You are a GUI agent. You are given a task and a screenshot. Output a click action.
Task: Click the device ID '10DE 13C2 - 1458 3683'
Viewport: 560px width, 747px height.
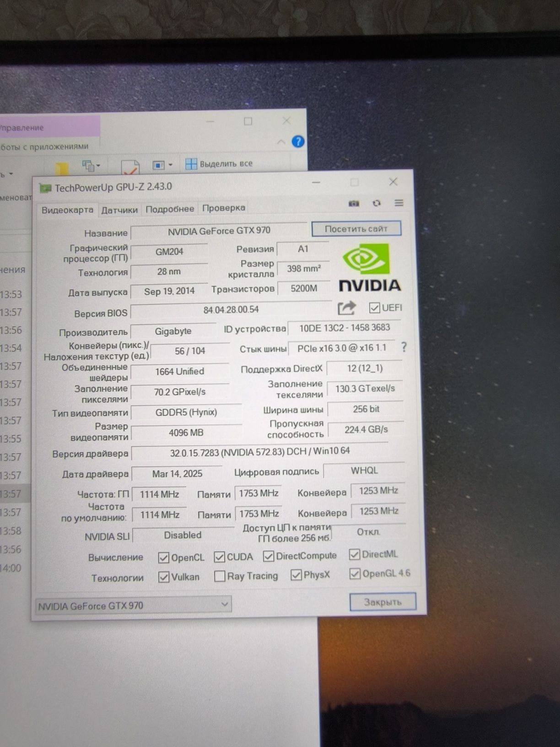tap(345, 328)
